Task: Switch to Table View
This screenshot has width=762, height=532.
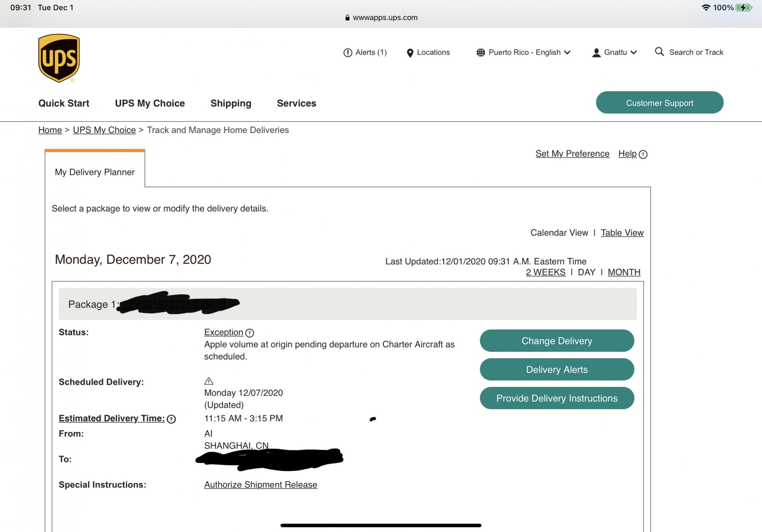Action: pos(622,233)
